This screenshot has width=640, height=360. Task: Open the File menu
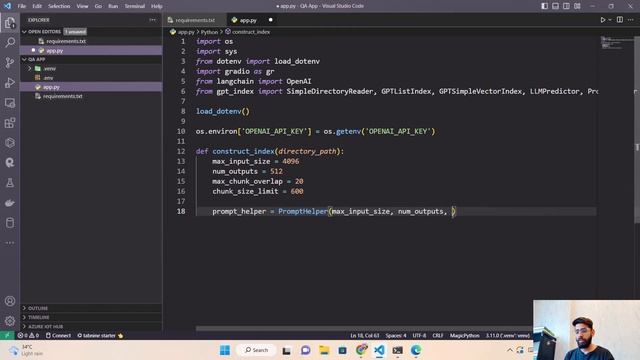click(x=22, y=6)
